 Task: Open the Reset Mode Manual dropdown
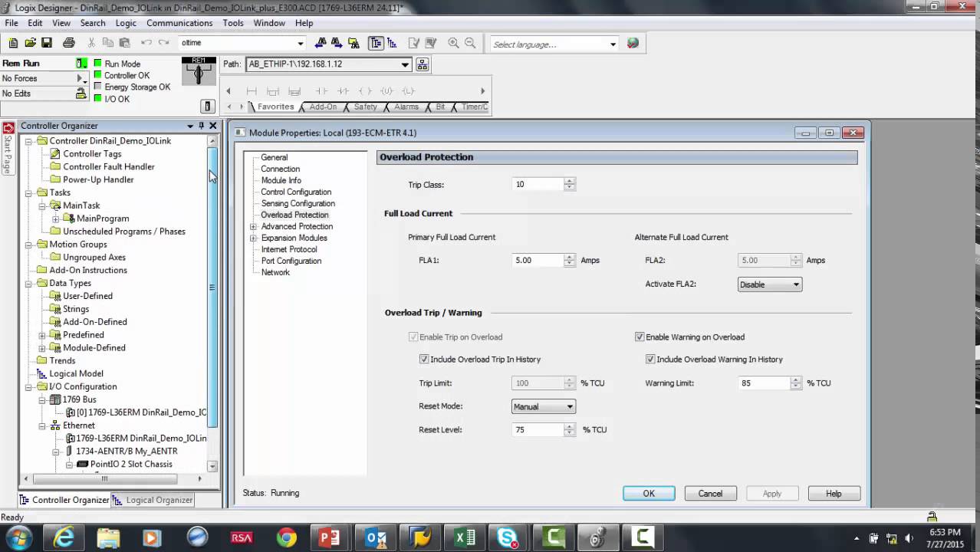(543, 406)
